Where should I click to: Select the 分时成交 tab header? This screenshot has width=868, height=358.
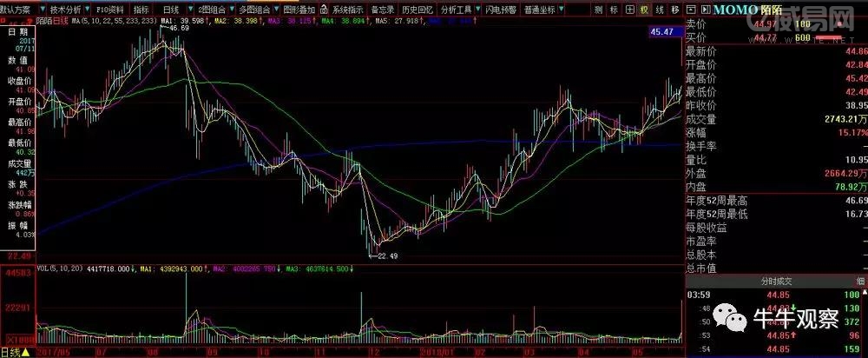775,282
